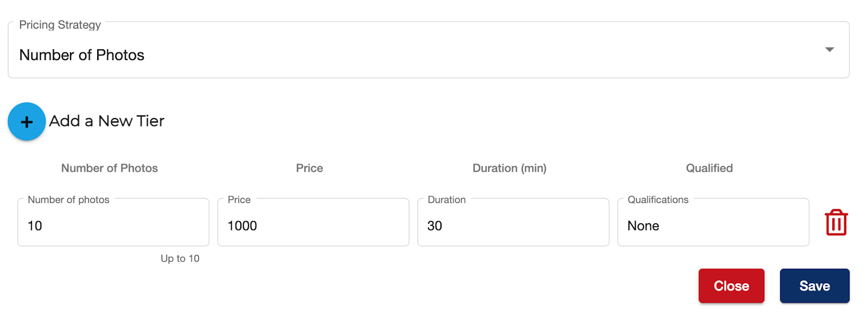Click the Pricing Strategy field label
Screen dimensions: 868x324
60,25
